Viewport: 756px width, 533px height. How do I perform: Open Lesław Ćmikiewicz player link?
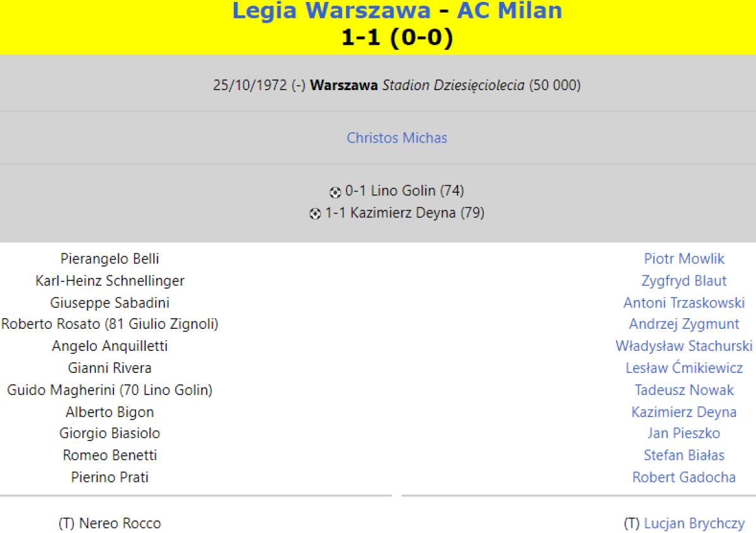point(684,368)
